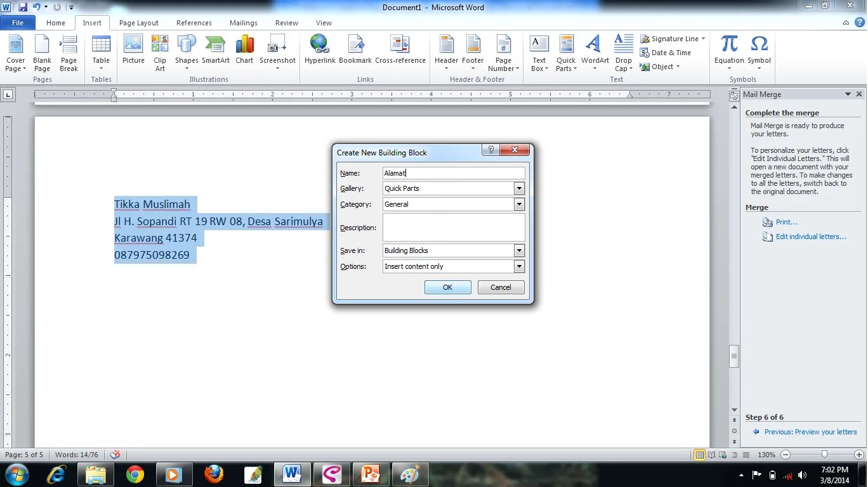Open the Screenshot tool
Screen dimensions: 868x487
coord(277,53)
